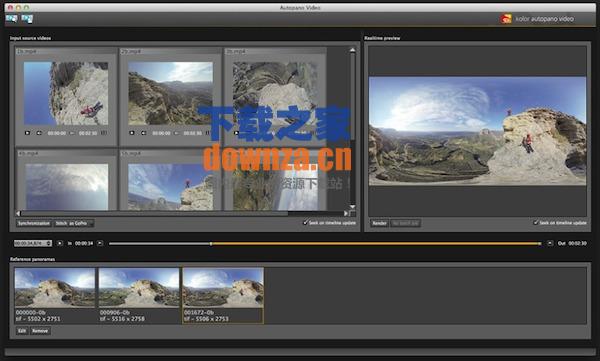Image resolution: width=600 pixels, height=361 pixels.
Task: Click start time 00:00:00 under second video
Action: click(161, 133)
